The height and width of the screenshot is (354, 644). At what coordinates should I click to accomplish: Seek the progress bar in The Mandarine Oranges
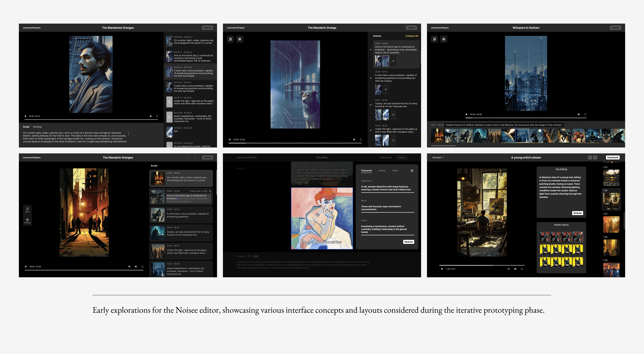click(91, 120)
